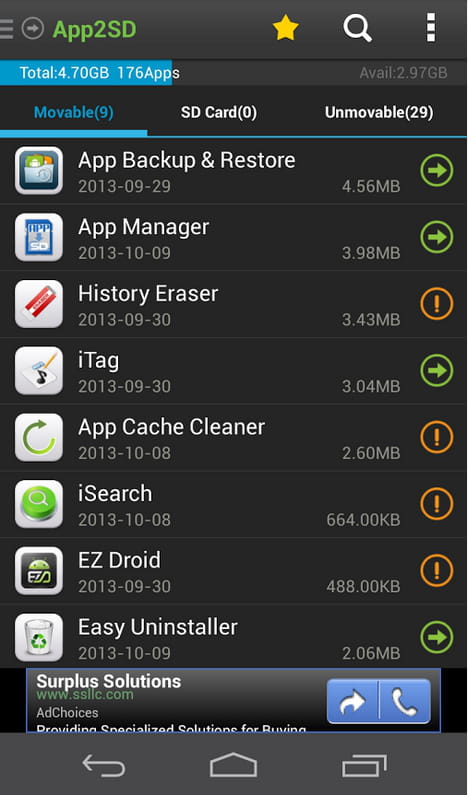The height and width of the screenshot is (795, 468).
Task: Switch to the SD Card(0) tab
Action: [x=219, y=113]
